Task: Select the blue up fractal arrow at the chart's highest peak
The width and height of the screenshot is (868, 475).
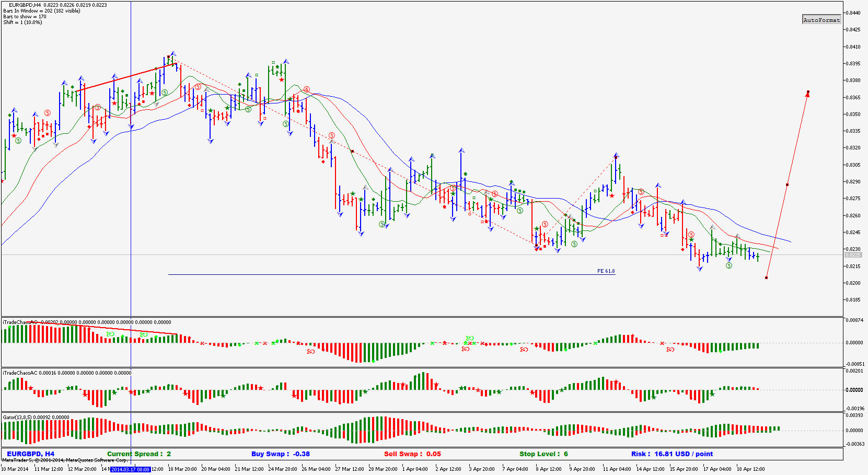Action: pyautogui.click(x=172, y=52)
